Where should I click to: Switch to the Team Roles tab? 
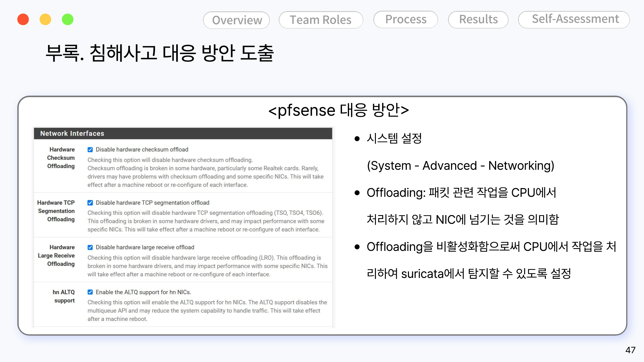click(321, 20)
